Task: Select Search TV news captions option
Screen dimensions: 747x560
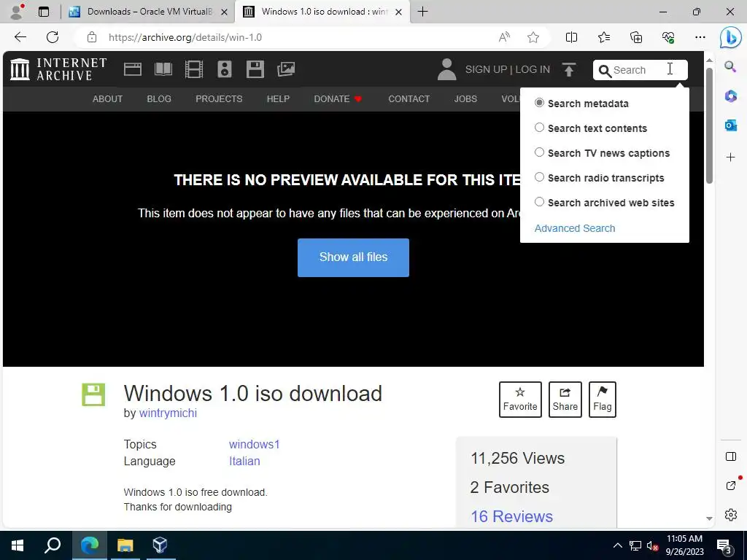Action: 539,152
